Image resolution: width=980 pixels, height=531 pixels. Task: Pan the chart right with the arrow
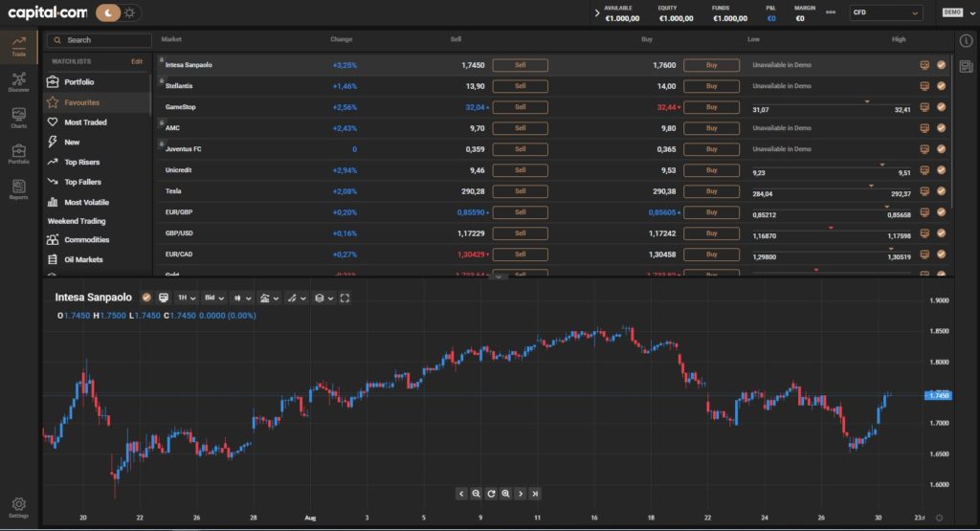coord(521,494)
